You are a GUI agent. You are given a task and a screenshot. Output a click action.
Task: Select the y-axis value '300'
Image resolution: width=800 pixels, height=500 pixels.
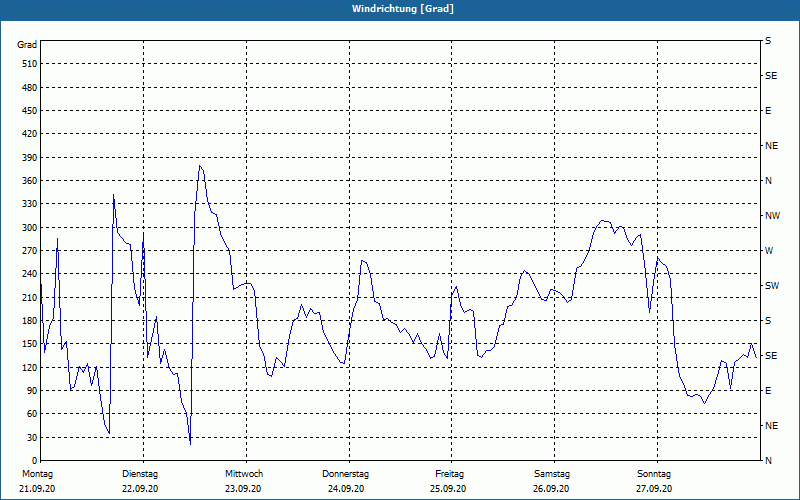click(30, 228)
